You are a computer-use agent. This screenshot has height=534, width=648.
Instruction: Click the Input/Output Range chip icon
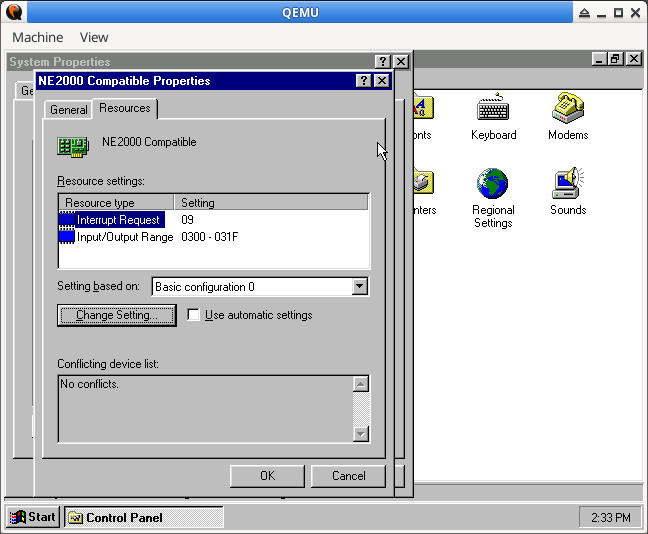tap(67, 237)
